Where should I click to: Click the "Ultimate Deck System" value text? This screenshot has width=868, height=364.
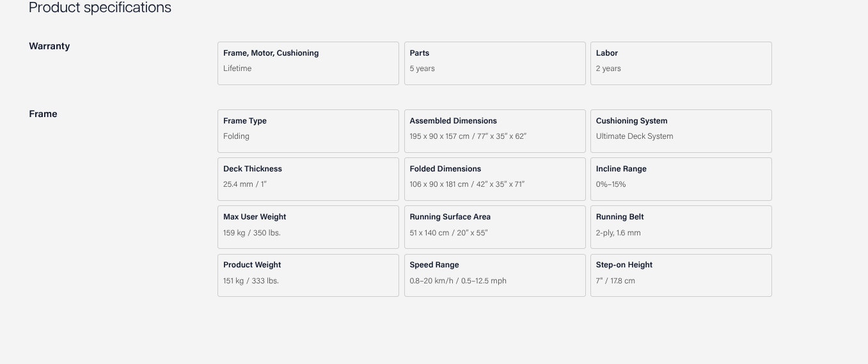634,136
